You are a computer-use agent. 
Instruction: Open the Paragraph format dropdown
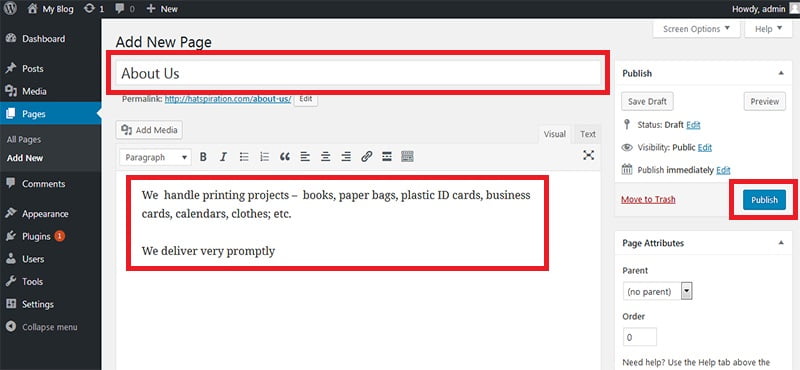156,157
